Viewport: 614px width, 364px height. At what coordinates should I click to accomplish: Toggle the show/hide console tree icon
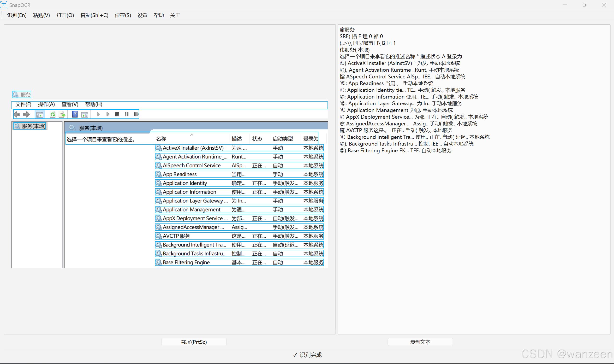coord(40,114)
